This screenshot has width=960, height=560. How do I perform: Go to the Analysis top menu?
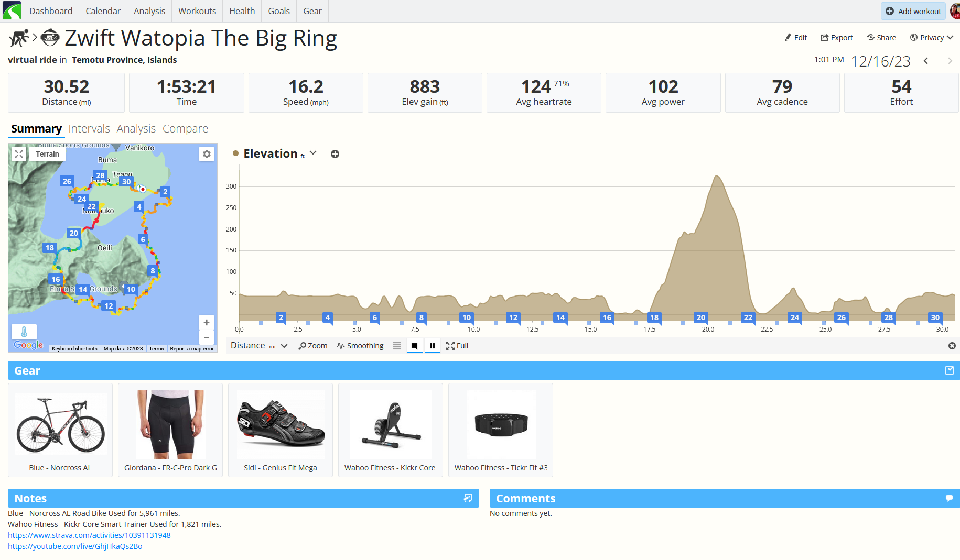(x=149, y=11)
